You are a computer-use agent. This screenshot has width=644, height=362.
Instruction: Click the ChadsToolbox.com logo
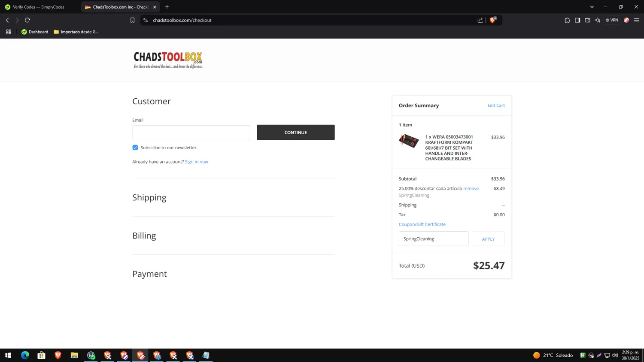[168, 60]
